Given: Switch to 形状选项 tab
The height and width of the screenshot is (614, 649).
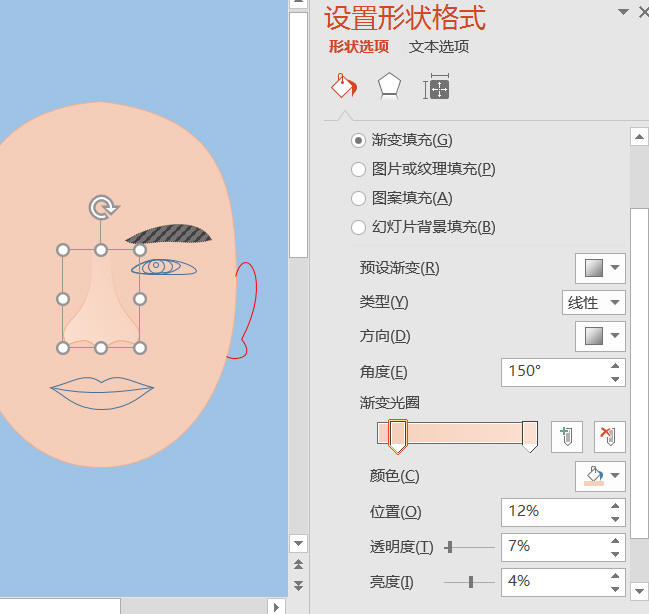Looking at the screenshot, I should 358,47.
